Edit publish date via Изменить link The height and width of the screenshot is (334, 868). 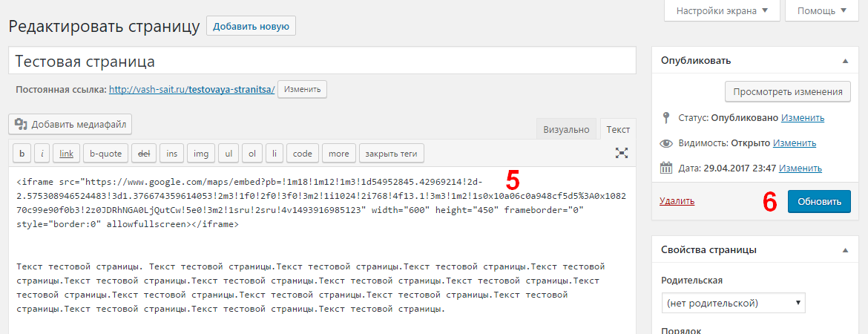click(800, 168)
